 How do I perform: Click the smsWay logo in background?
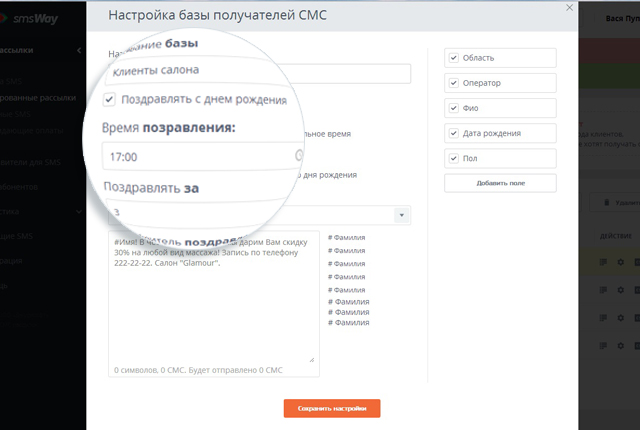(29, 18)
